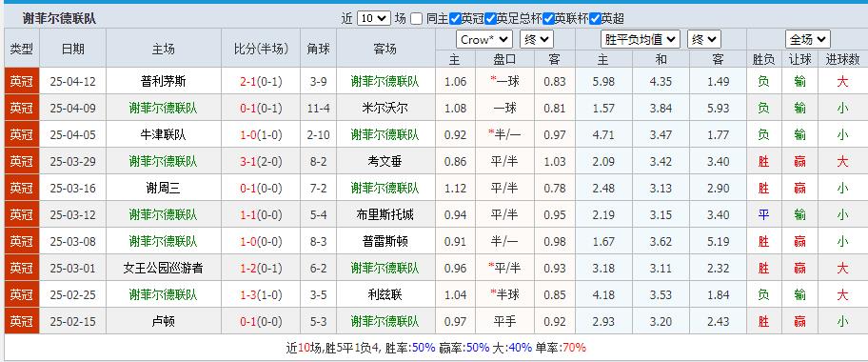Click 谢菲尔德联队 home team in 25-03-08 row
This screenshot has height=362, width=868.
click(164, 241)
